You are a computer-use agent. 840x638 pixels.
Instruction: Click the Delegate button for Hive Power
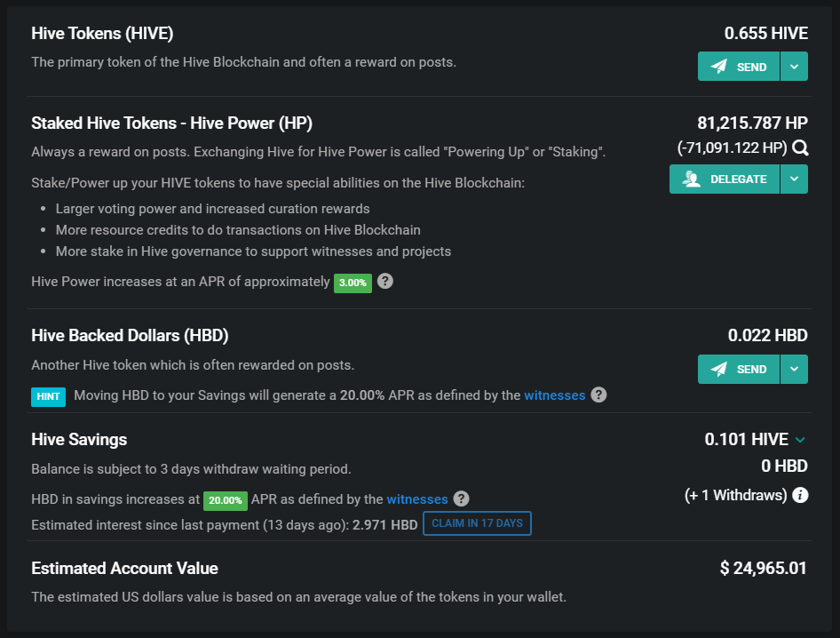(725, 179)
